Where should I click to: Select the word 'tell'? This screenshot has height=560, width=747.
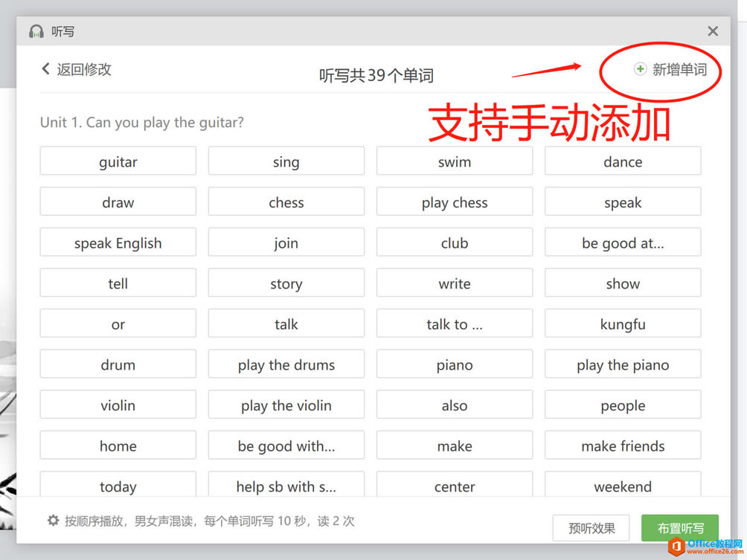[118, 283]
